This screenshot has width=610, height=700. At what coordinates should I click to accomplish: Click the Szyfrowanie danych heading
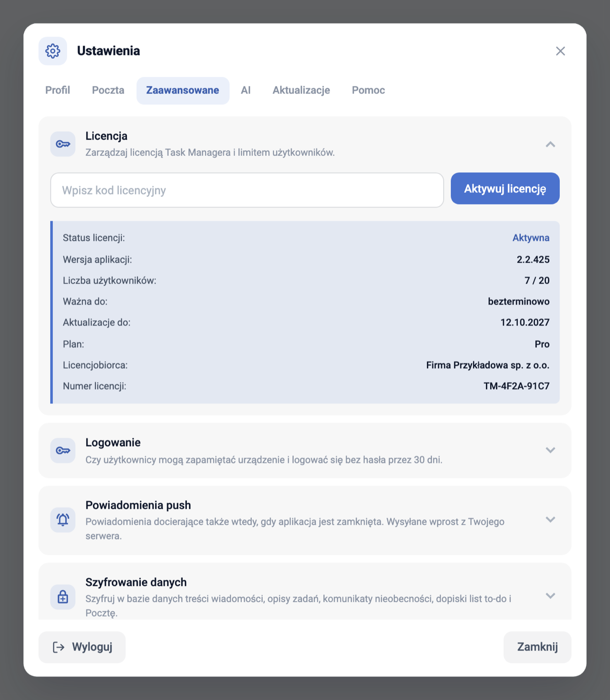(x=136, y=582)
